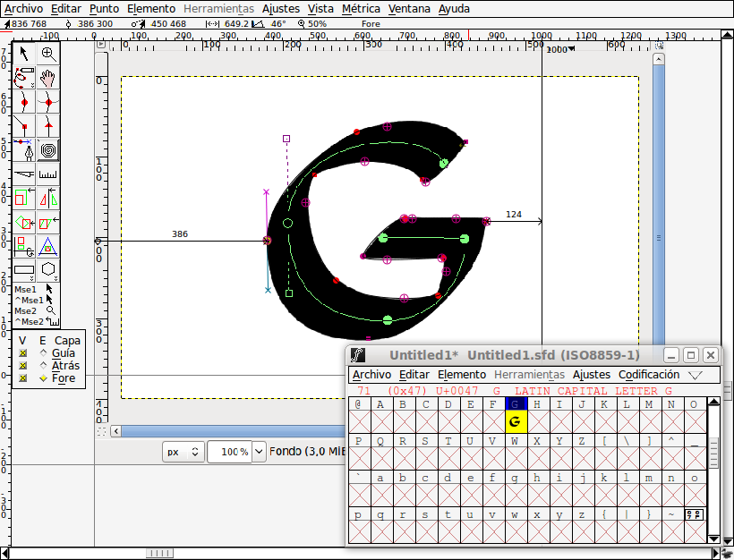This screenshot has height=560, width=734.
Task: Open the zoom percentage dropdown arrow
Action: click(x=259, y=452)
